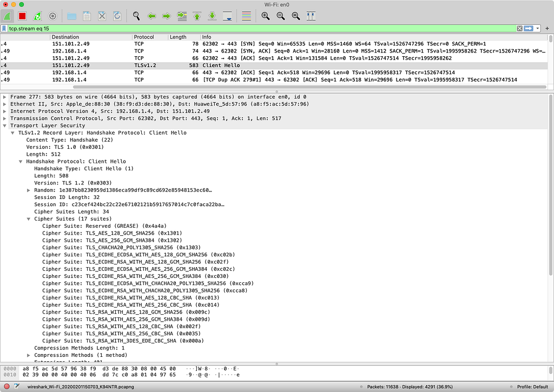Select the SYN packet row
The height and width of the screenshot is (392, 554).
pos(274,44)
